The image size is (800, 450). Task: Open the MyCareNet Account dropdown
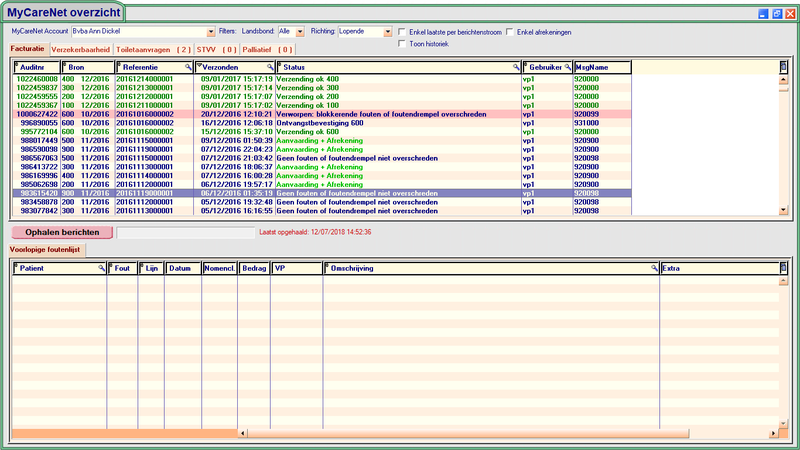coord(210,32)
